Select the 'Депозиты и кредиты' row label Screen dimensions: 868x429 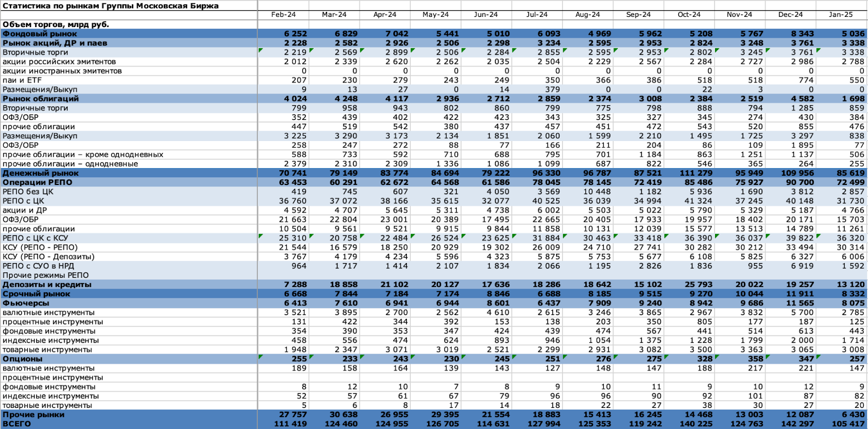pos(47,285)
